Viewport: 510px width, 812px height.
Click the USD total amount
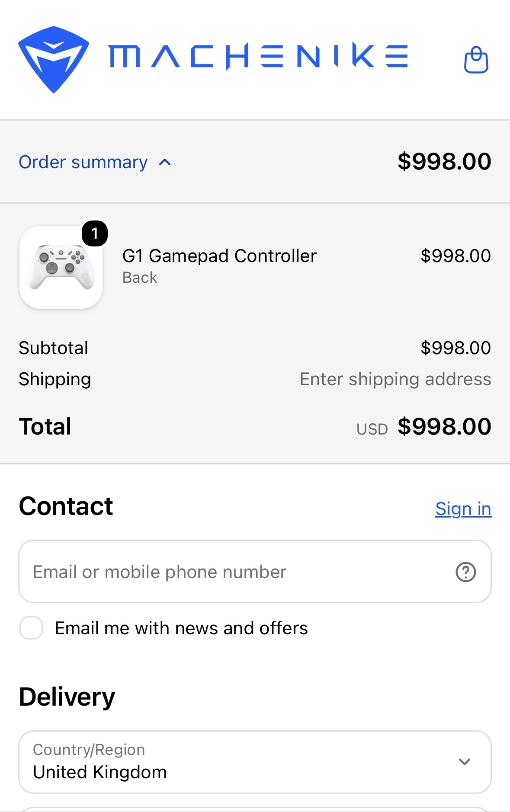(444, 427)
